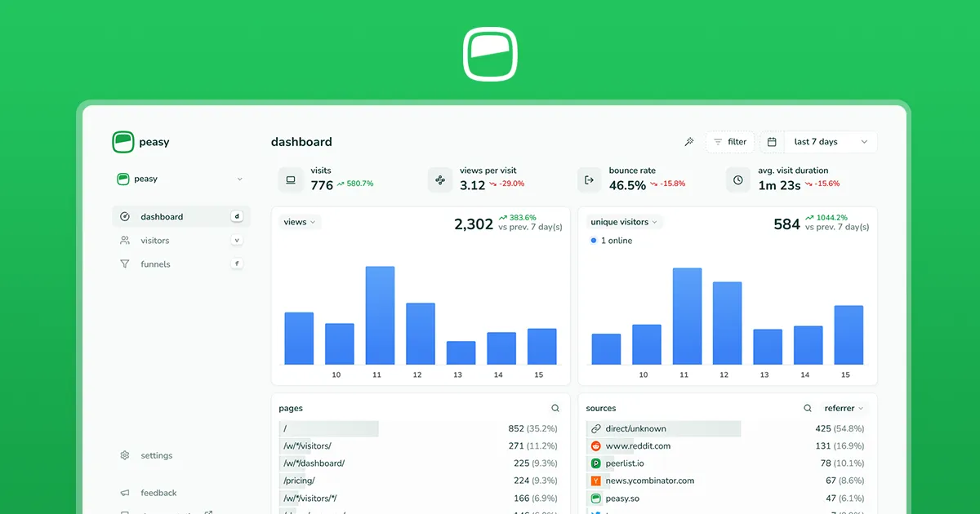Change the referrer grouping dropdown

point(844,408)
